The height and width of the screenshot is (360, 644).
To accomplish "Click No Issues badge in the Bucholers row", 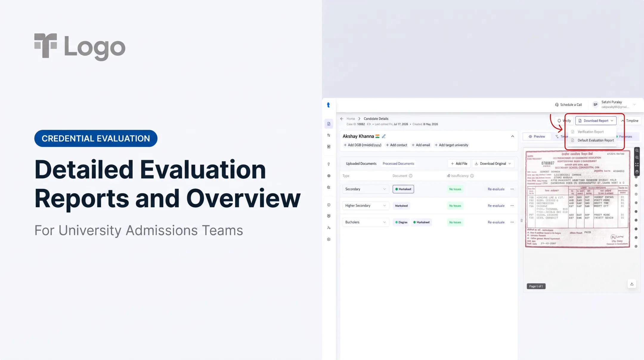I will click(455, 222).
